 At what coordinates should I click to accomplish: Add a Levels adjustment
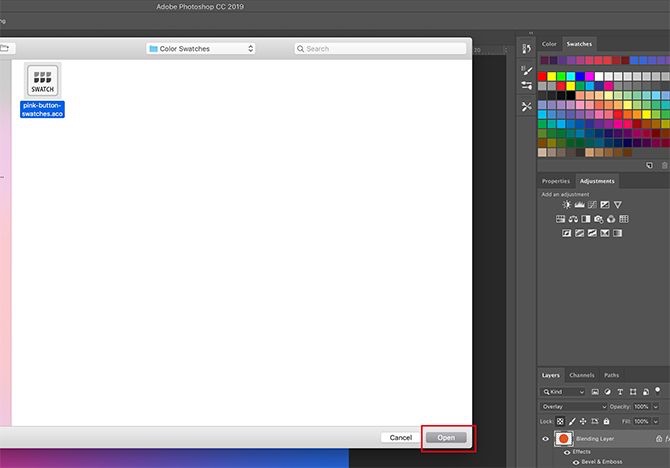(x=579, y=205)
